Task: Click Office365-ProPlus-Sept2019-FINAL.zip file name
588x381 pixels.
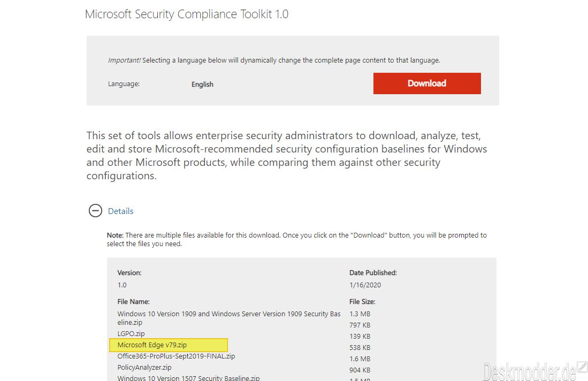Action: [x=176, y=356]
